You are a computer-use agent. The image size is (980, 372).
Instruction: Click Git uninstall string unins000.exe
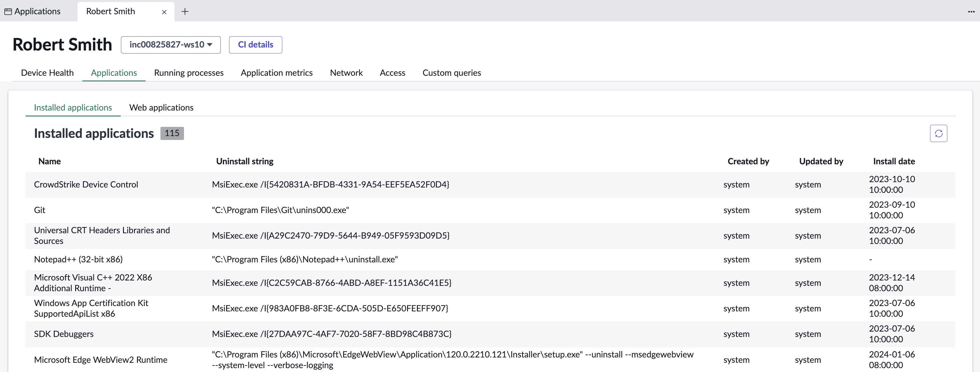281,210
